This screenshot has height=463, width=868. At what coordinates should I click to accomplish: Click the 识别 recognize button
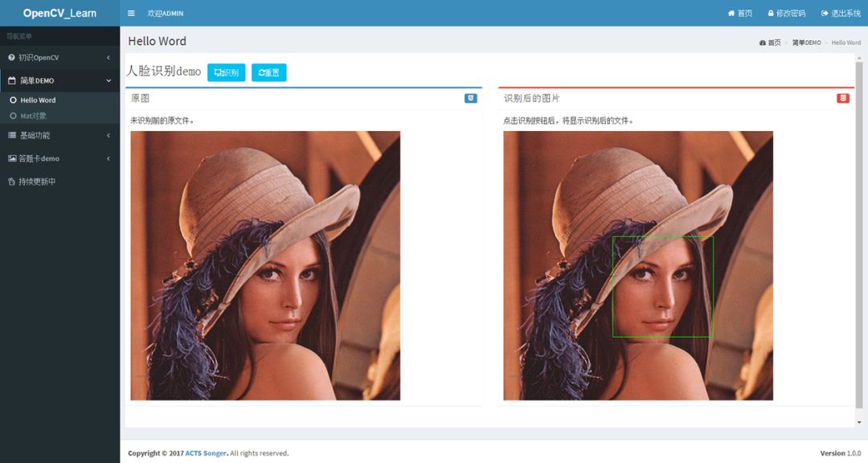pyautogui.click(x=227, y=72)
